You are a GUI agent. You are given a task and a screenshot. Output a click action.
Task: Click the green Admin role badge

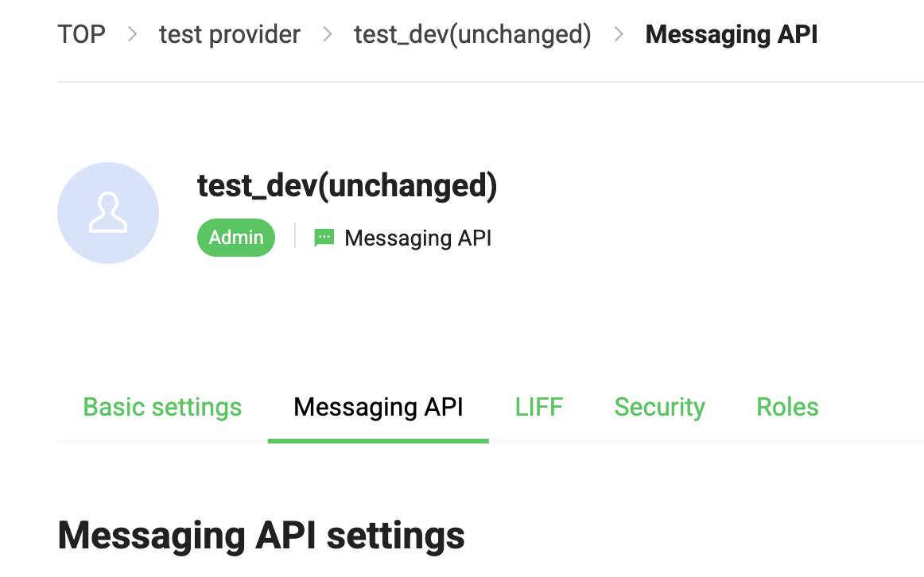click(x=236, y=238)
